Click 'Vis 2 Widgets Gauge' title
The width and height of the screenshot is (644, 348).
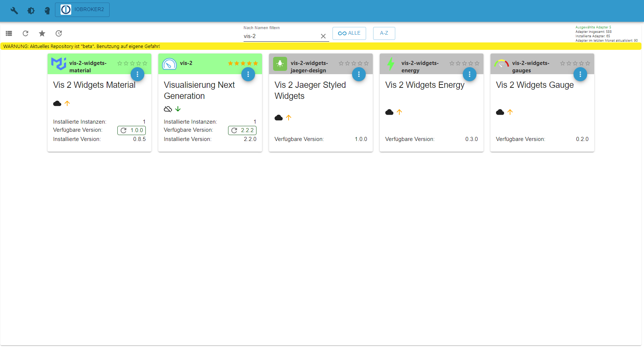coord(535,85)
